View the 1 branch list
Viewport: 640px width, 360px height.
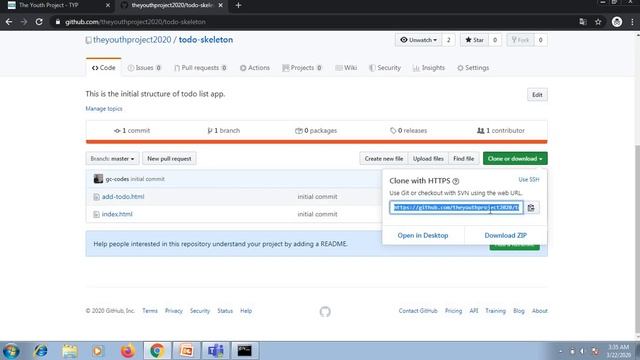(x=224, y=131)
